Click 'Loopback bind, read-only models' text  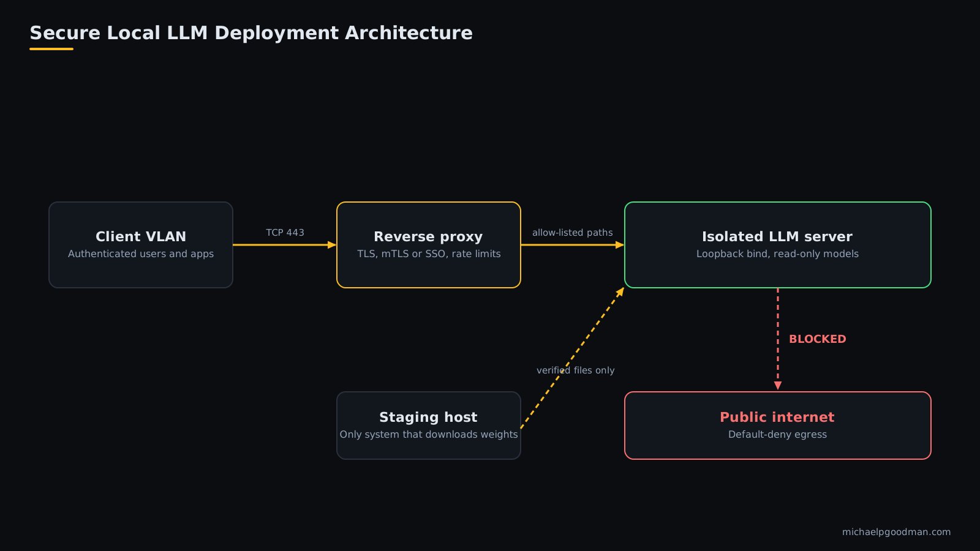pyautogui.click(x=778, y=254)
